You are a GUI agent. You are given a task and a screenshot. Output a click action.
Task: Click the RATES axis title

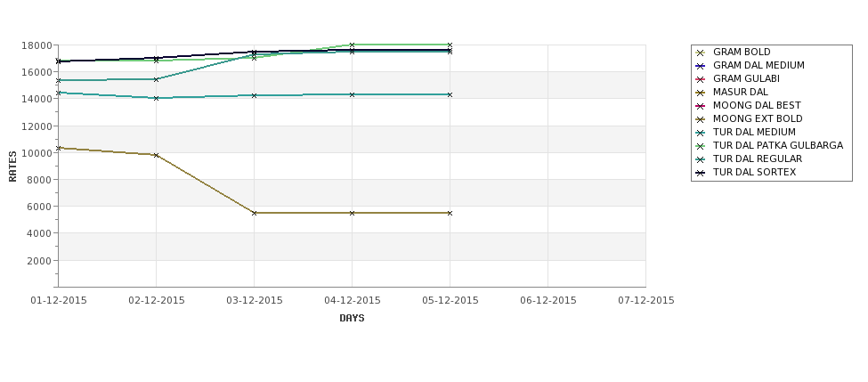click(x=12, y=167)
